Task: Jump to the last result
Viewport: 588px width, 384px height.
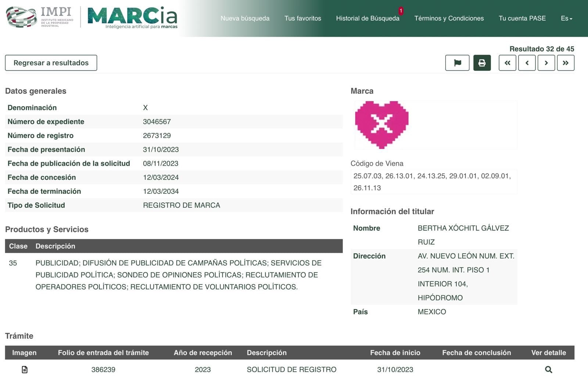Action: tap(566, 63)
